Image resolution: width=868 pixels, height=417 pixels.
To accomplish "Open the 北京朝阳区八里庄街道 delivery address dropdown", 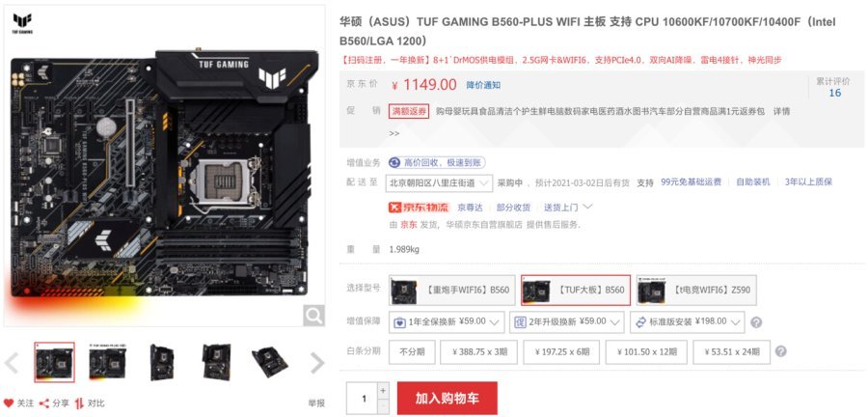I will [439, 182].
